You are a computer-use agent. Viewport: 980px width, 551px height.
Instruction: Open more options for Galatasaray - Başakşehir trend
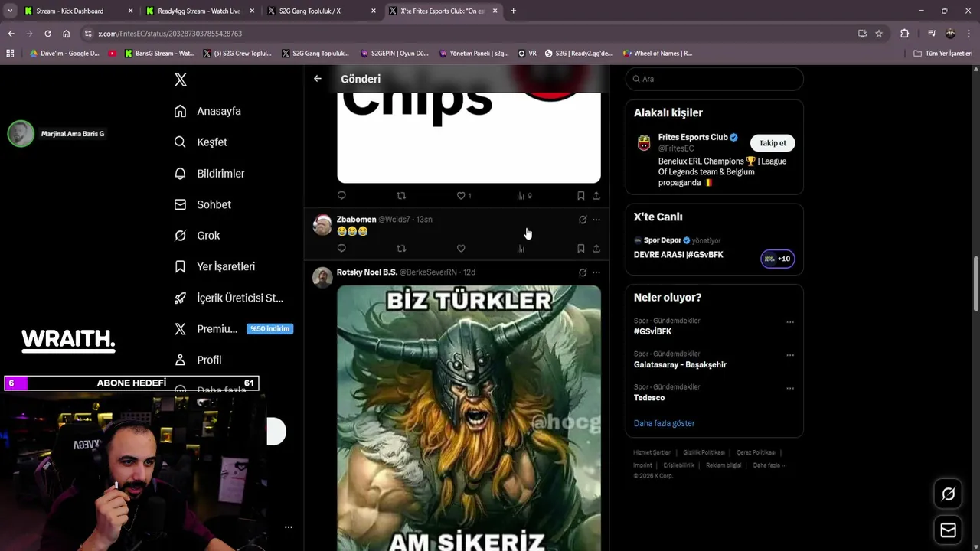pyautogui.click(x=790, y=355)
